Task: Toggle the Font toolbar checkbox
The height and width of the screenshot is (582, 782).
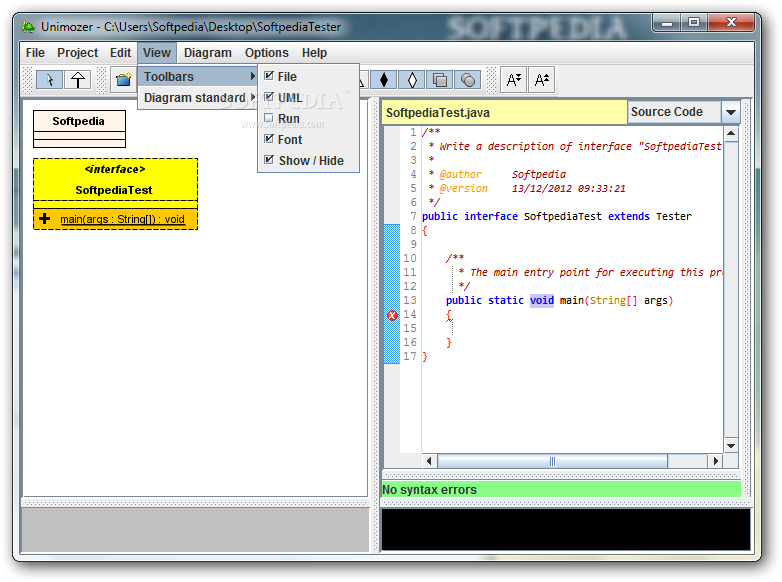Action: [269, 139]
